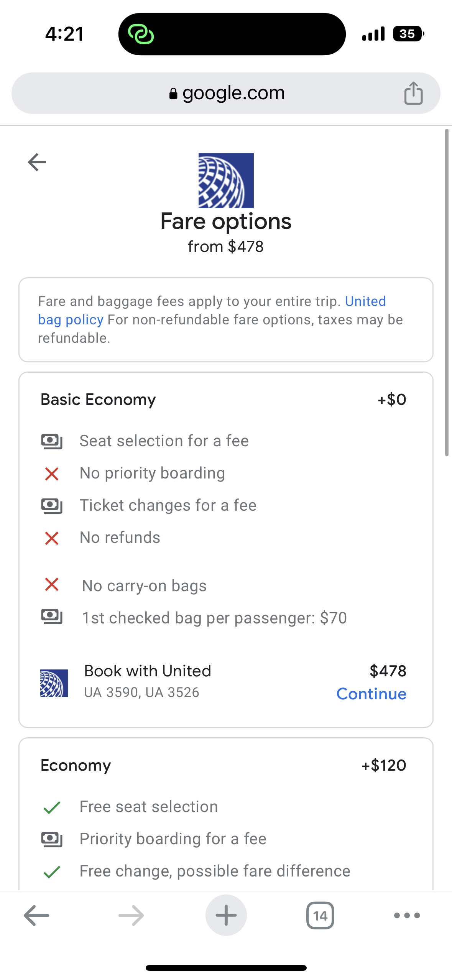Click the red X next to No refunds

[x=52, y=538]
